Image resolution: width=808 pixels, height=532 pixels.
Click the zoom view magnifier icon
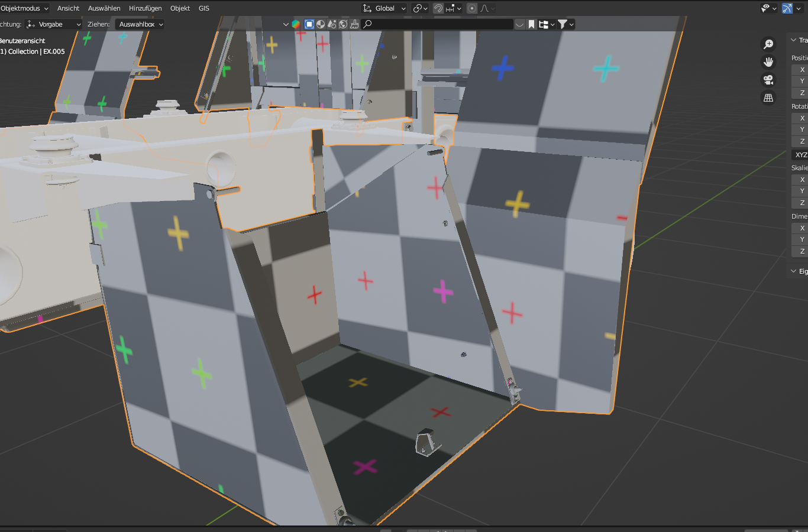(768, 44)
